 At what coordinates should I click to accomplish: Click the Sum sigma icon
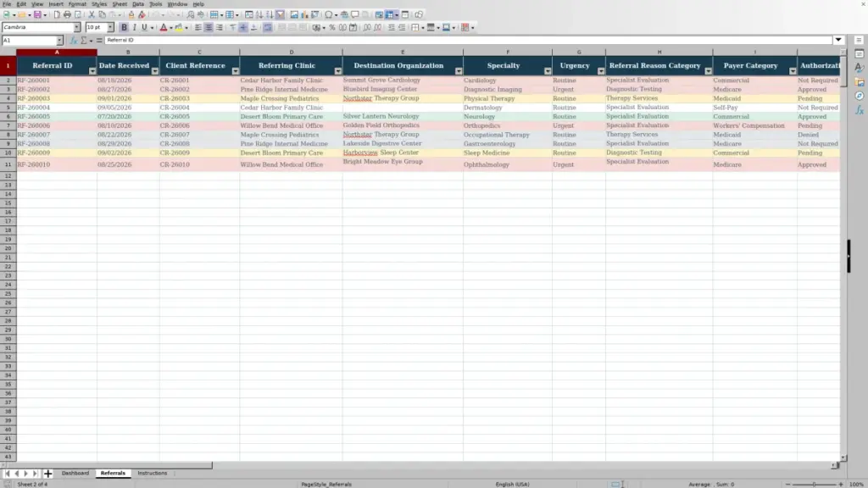tap(84, 41)
